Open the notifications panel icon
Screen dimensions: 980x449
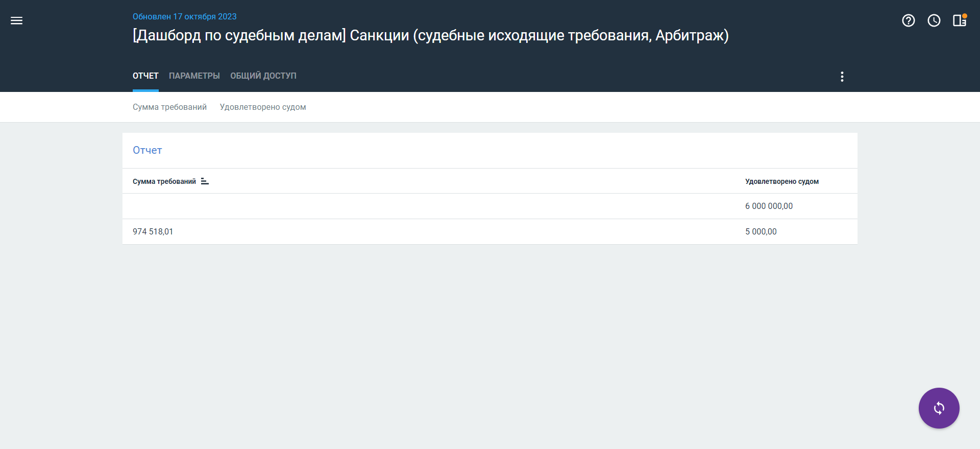[960, 20]
